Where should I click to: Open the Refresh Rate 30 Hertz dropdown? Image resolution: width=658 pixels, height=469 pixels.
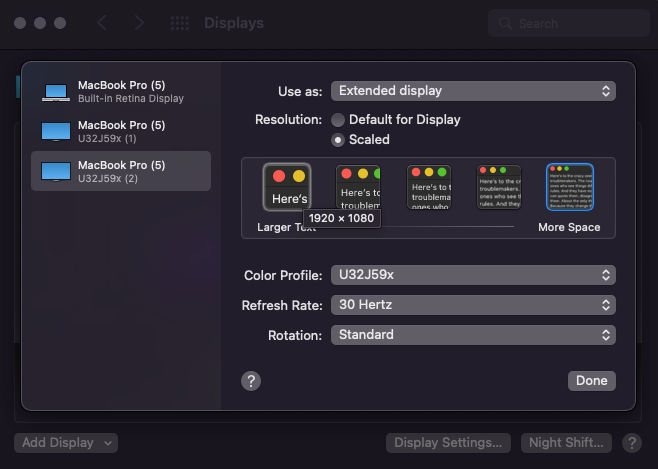pyautogui.click(x=473, y=305)
